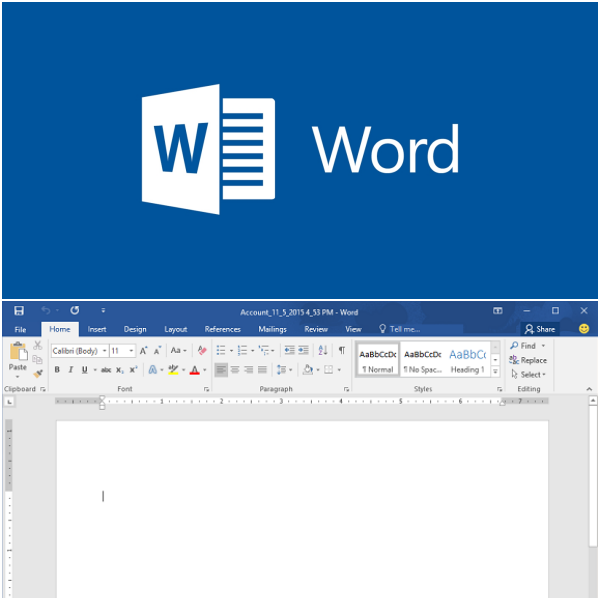The height and width of the screenshot is (600, 600).
Task: Switch to the Layout tab
Action: coord(176,329)
